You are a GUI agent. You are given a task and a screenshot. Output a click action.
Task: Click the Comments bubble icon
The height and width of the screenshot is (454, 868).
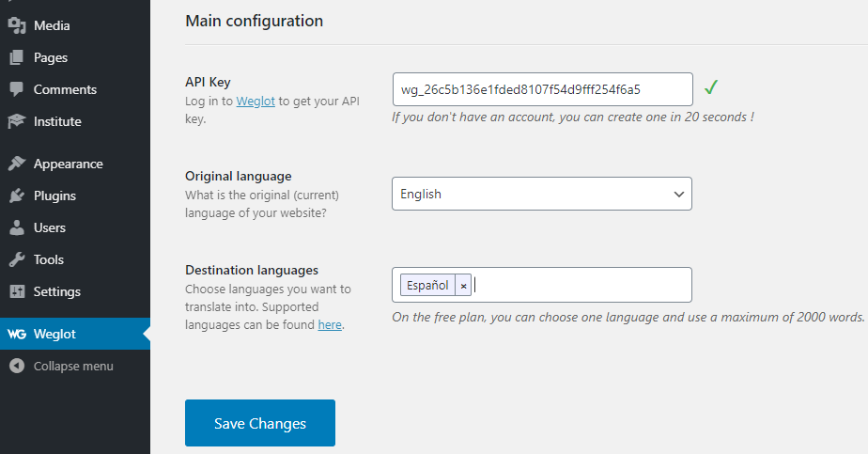16,89
